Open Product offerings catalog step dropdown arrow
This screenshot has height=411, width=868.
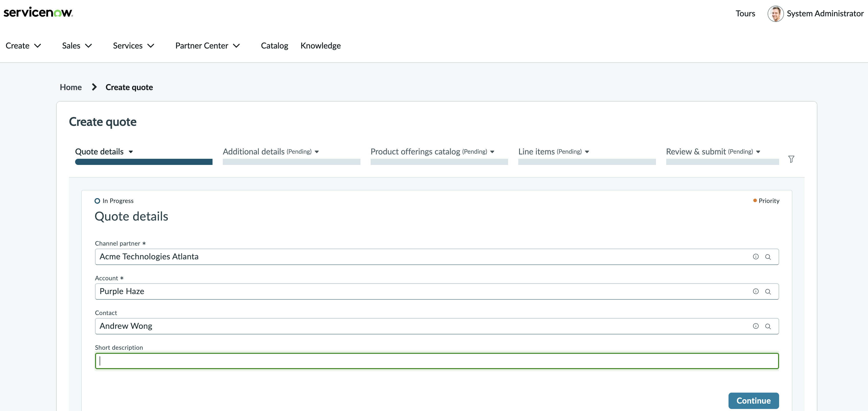pyautogui.click(x=492, y=152)
